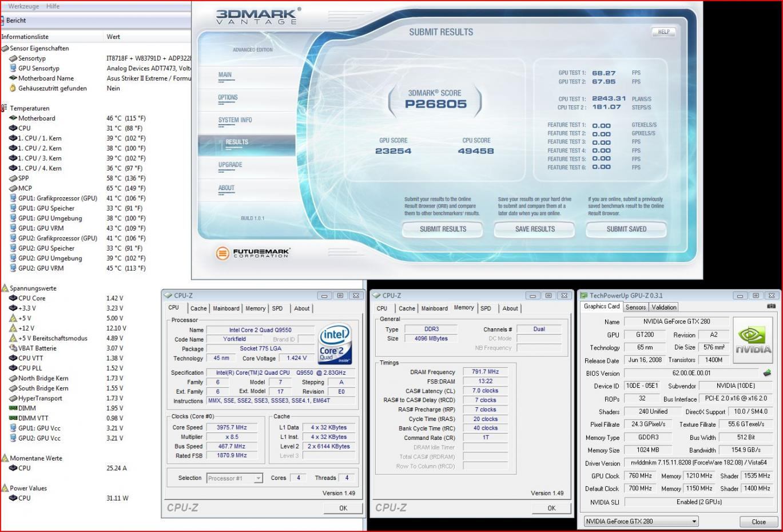Click the HyperTransport voltage icon

(13, 398)
